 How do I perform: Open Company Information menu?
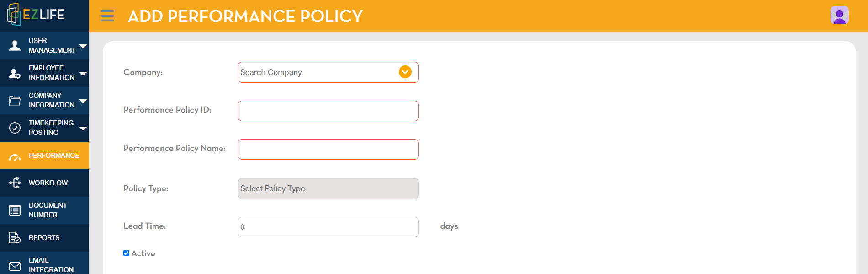tap(44, 101)
